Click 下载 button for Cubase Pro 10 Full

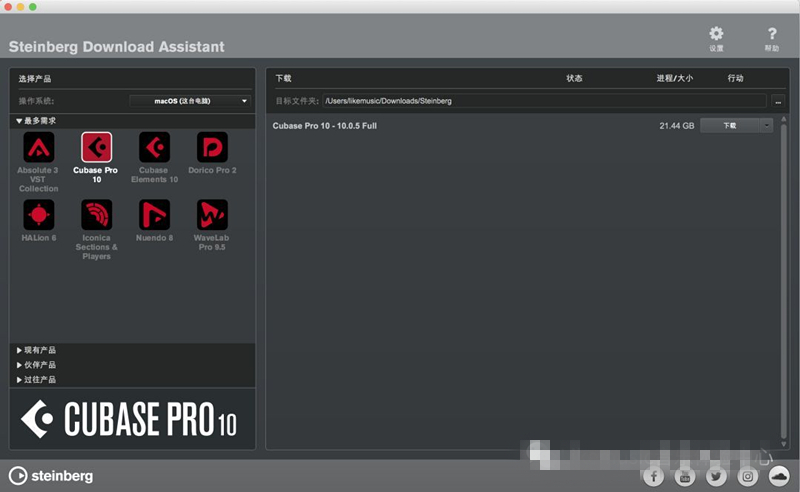coord(730,126)
